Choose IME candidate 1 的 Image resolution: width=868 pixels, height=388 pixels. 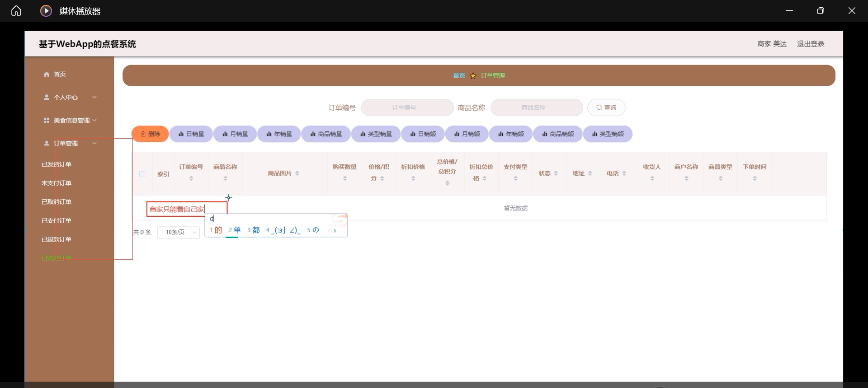point(216,230)
